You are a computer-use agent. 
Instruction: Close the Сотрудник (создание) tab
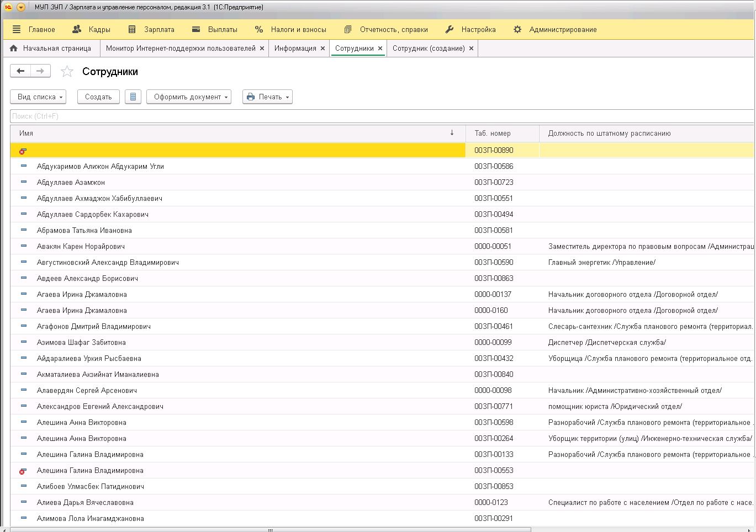tap(471, 49)
